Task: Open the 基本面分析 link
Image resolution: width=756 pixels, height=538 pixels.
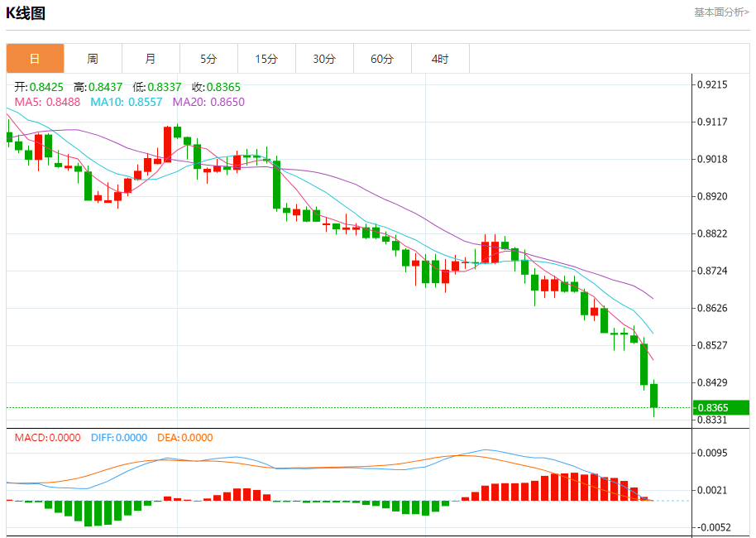Action: pos(721,12)
